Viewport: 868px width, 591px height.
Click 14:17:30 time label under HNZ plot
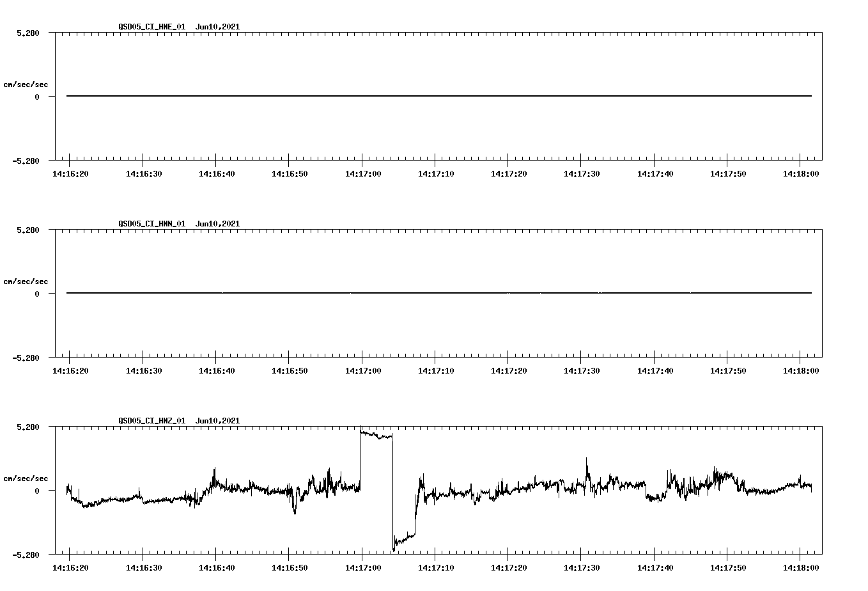coord(581,567)
